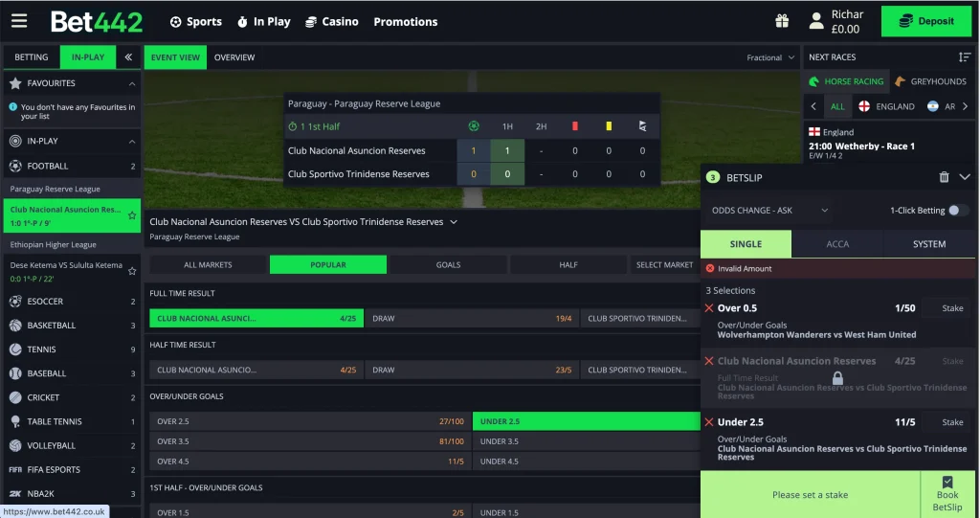Select Over 3.5 goals at 81/100
980x518 pixels.
(310, 441)
